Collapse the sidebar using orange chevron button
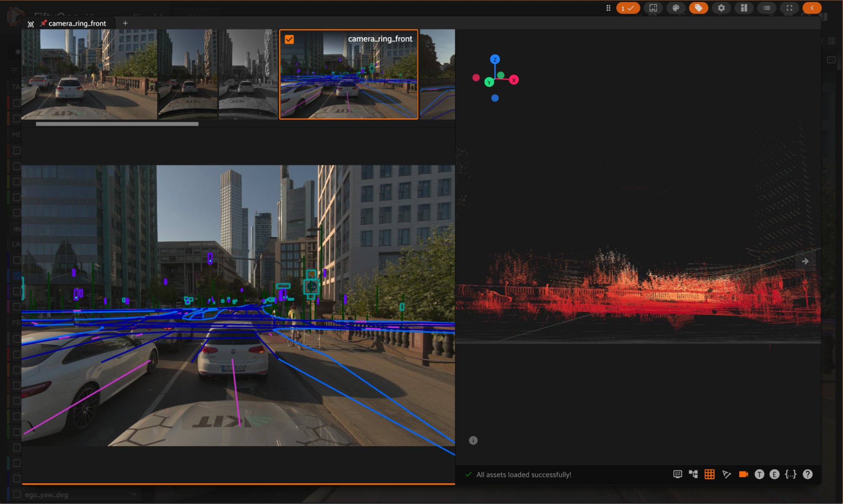843x504 pixels. 812,8
